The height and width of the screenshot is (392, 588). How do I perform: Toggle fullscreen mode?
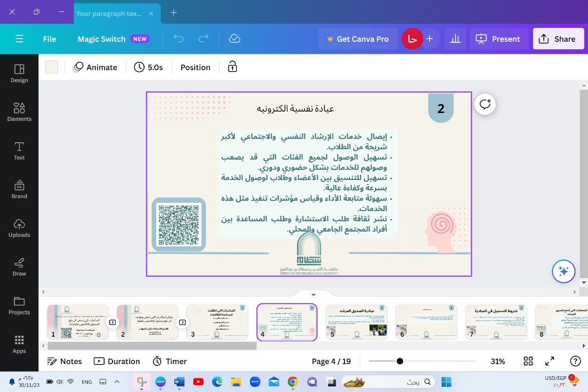549,361
